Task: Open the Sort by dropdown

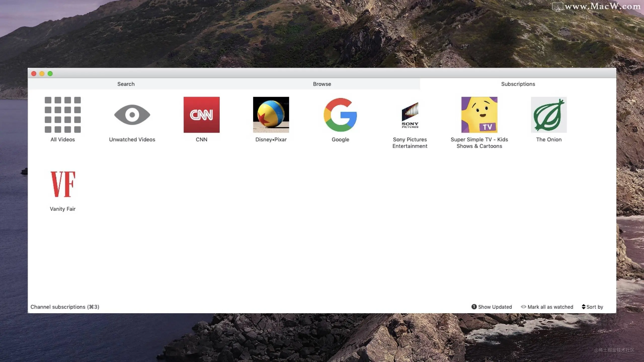Action: 592,307
